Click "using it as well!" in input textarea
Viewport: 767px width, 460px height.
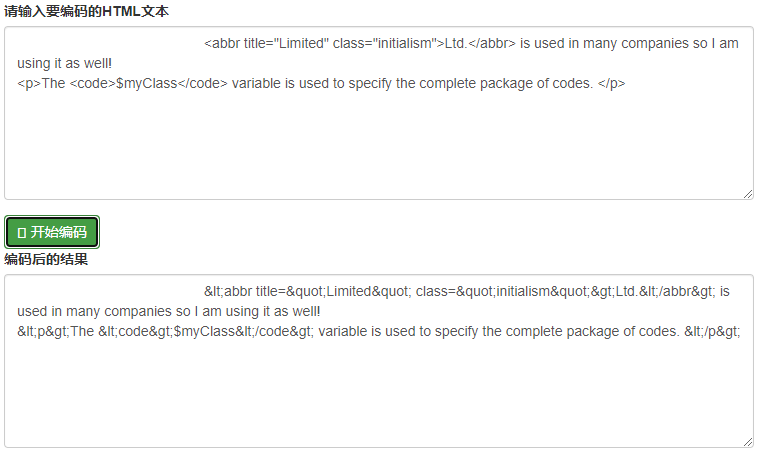[x=65, y=64]
